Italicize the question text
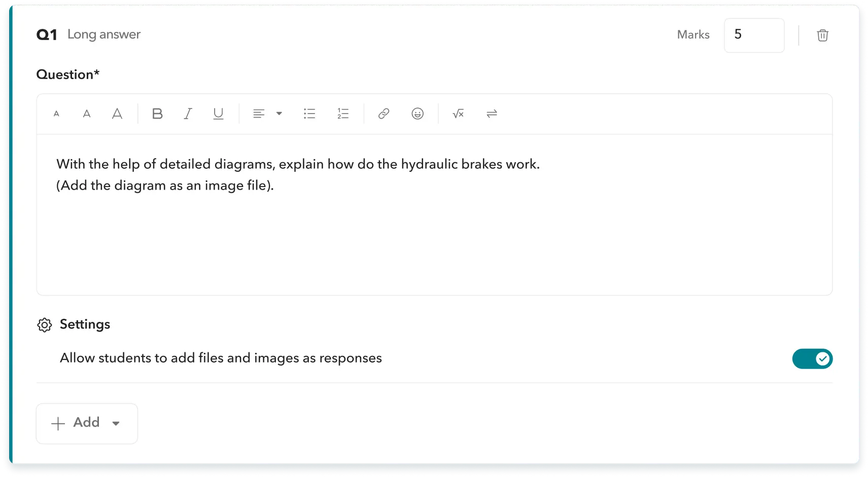The width and height of the screenshot is (868, 477). coord(188,114)
